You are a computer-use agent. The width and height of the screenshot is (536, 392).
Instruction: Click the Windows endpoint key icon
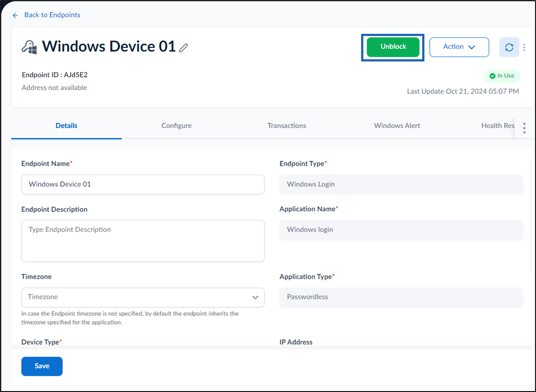coord(29,47)
